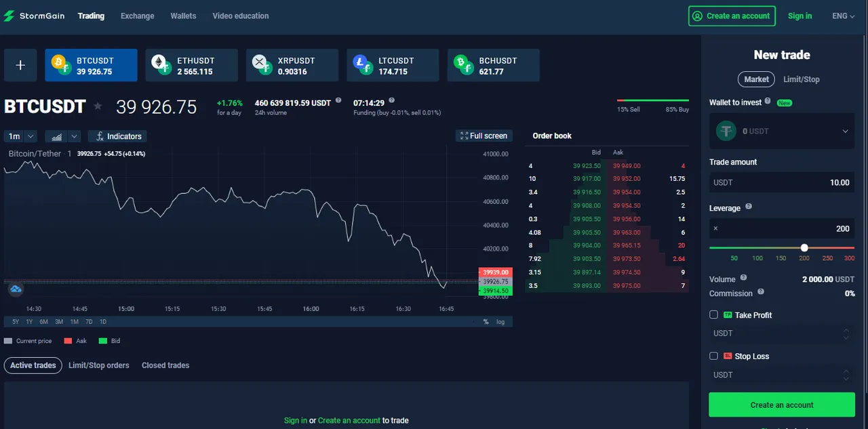Open Indicators function icon
868x429 pixels.
[100, 136]
